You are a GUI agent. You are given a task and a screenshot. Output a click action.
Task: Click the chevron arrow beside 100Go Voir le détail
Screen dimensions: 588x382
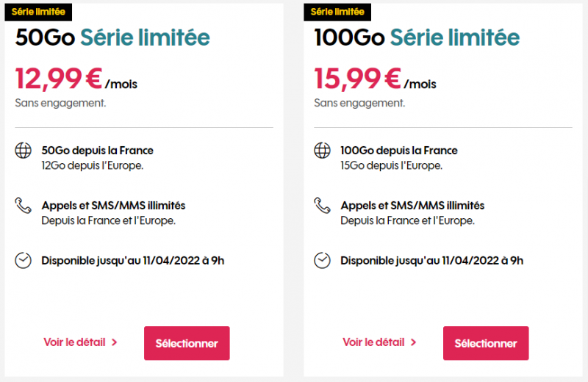click(414, 342)
